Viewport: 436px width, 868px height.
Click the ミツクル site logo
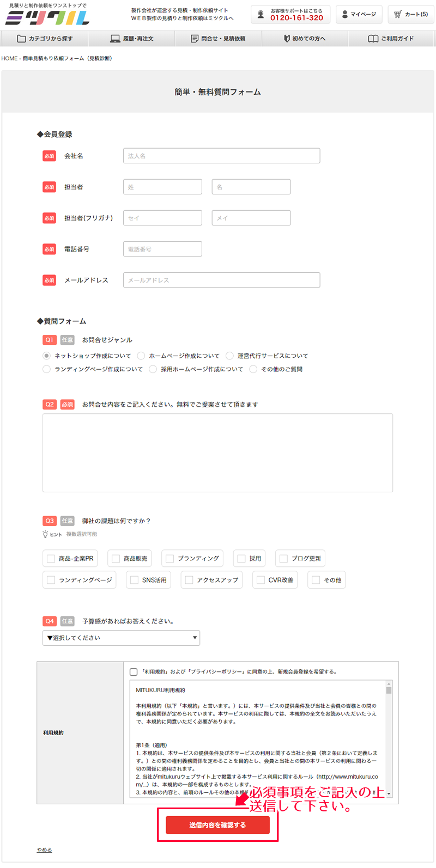pyautogui.click(x=47, y=17)
